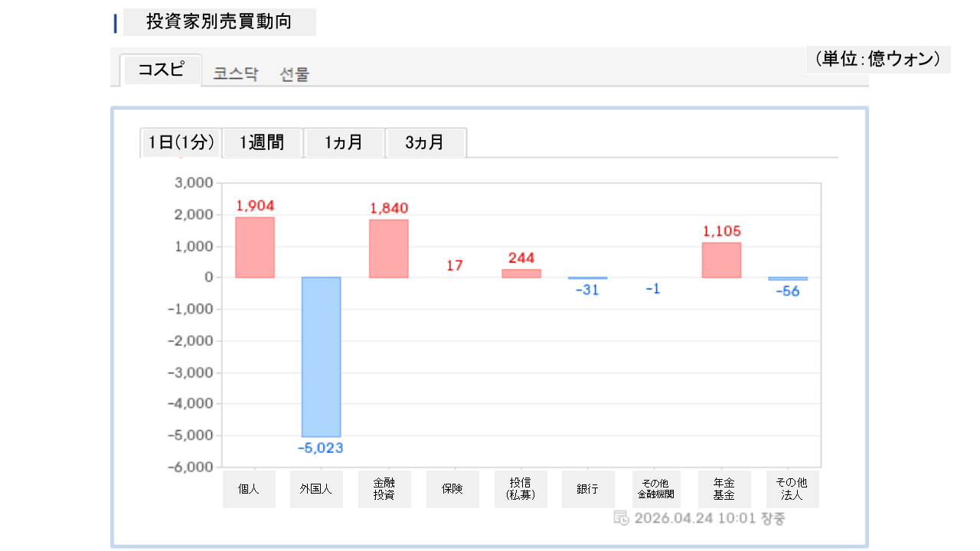Select the 3ヵ月 period tab

coord(425,142)
